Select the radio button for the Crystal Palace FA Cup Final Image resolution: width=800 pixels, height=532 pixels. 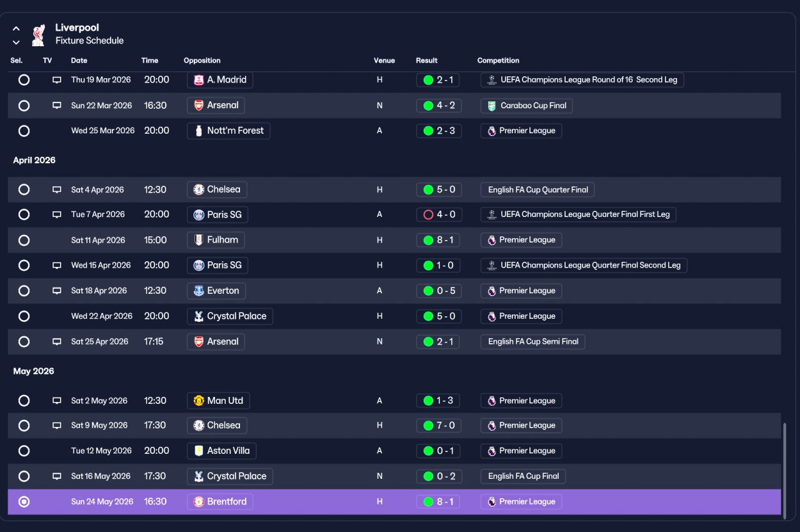point(24,476)
